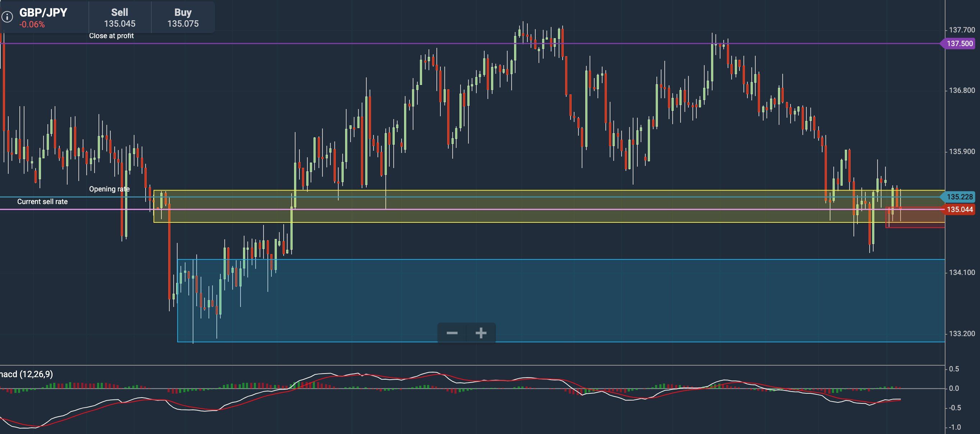Click the GBP/JPY pair name
Viewport: 980px width, 434px height.
coord(43,13)
